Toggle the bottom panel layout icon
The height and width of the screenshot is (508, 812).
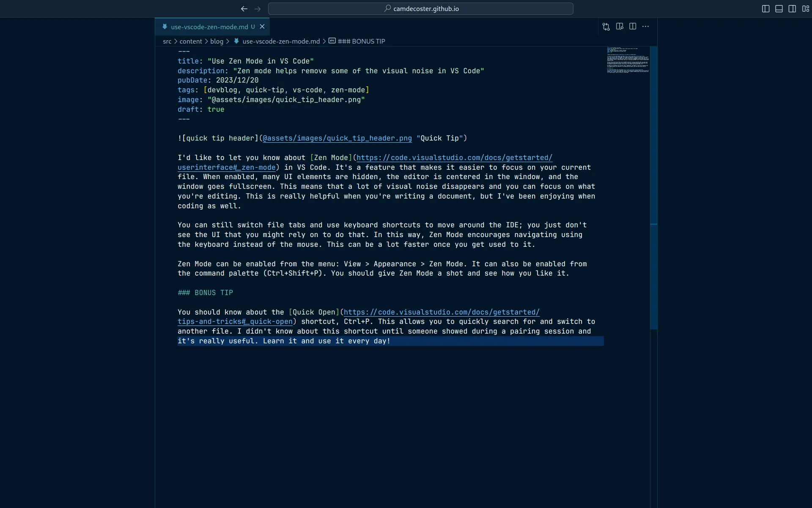coord(779,8)
